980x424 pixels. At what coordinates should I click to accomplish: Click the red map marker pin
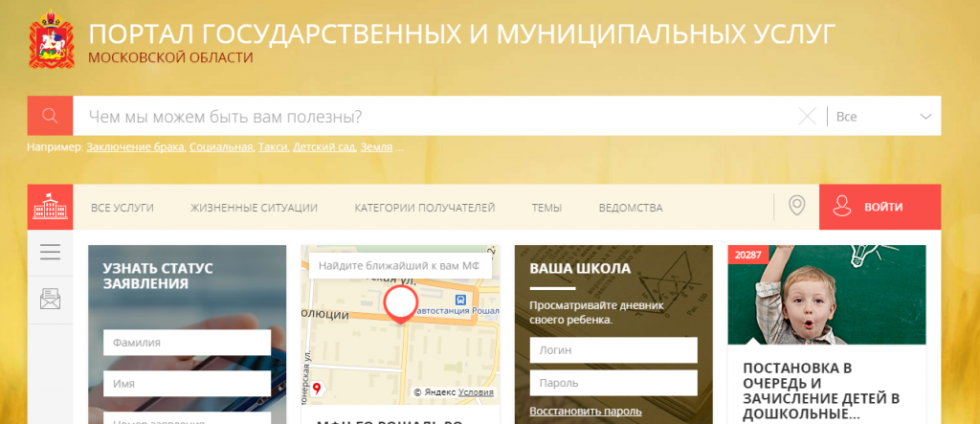tap(400, 305)
